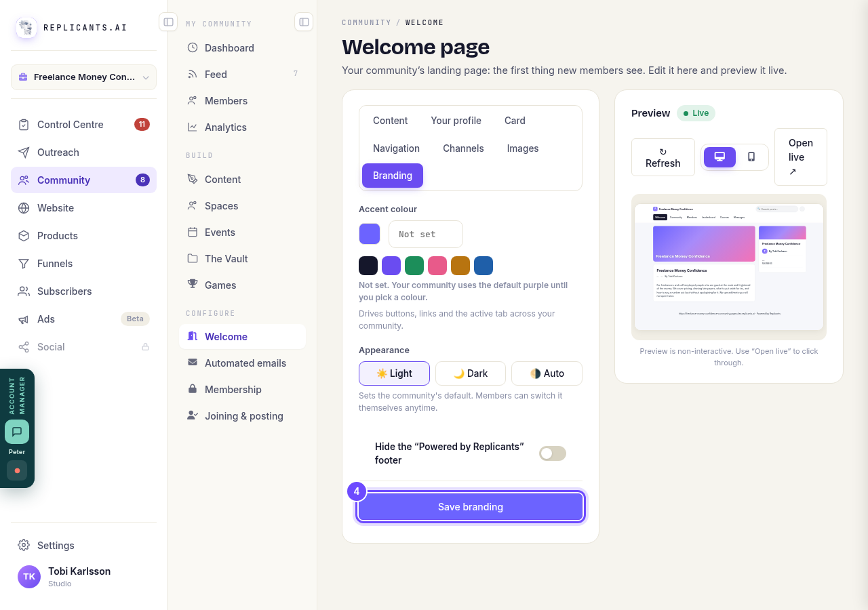Click the community preview thumbnail
Image resolution: width=868 pixels, height=610 pixels.
click(x=729, y=267)
